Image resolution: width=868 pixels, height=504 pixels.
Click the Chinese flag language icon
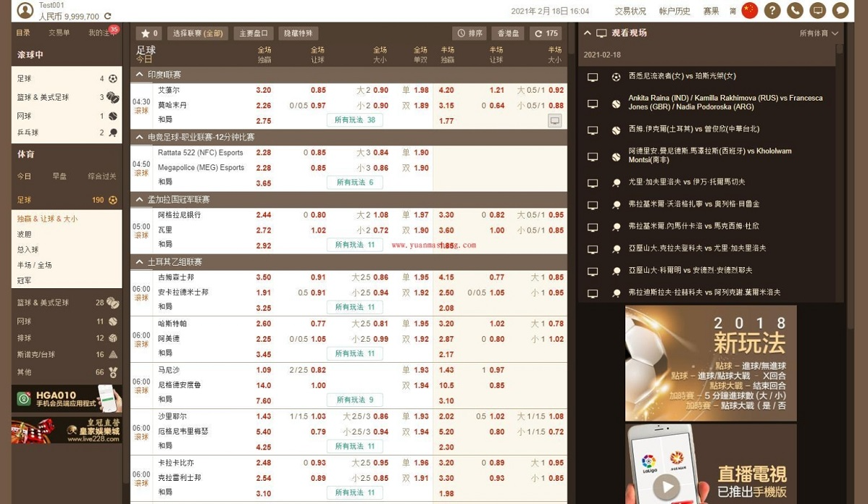pyautogui.click(x=749, y=11)
